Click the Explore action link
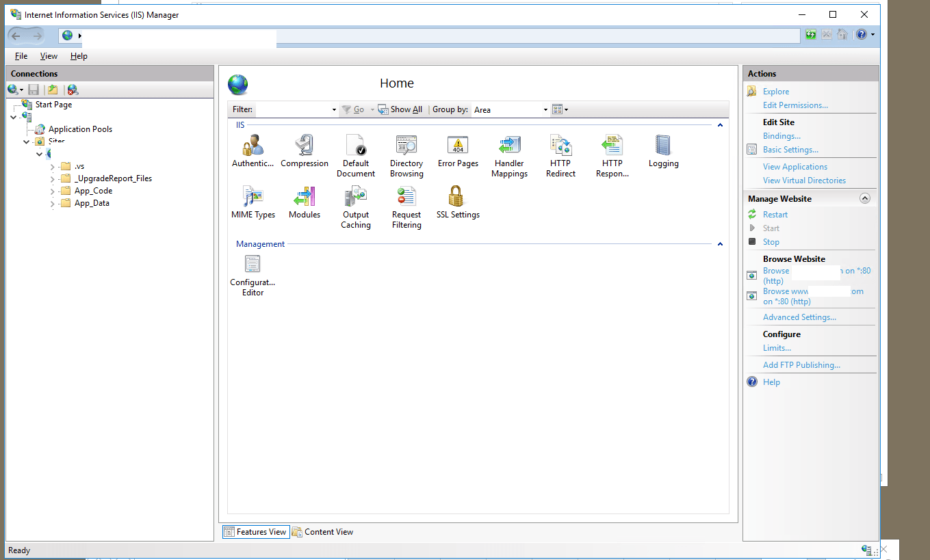Screen dimensions: 930x560 pos(776,92)
